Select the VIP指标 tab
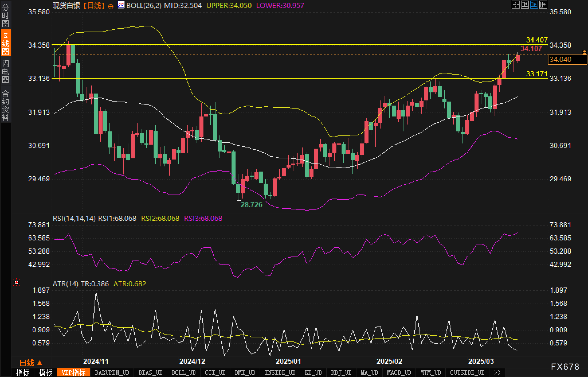 click(x=74, y=372)
